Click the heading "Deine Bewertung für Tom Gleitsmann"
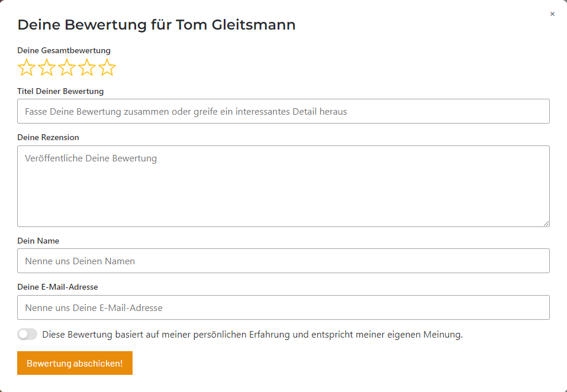Image resolution: width=567 pixels, height=392 pixels. 156,25
